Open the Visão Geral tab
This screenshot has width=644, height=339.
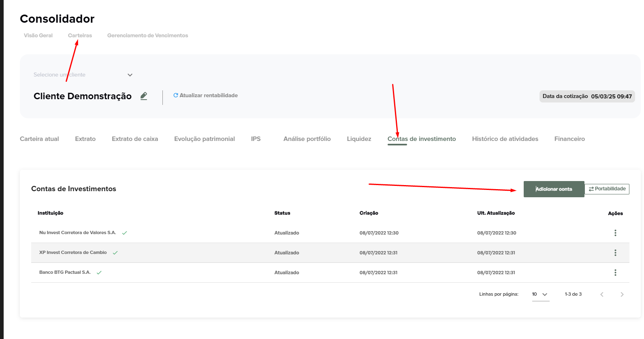(38, 36)
